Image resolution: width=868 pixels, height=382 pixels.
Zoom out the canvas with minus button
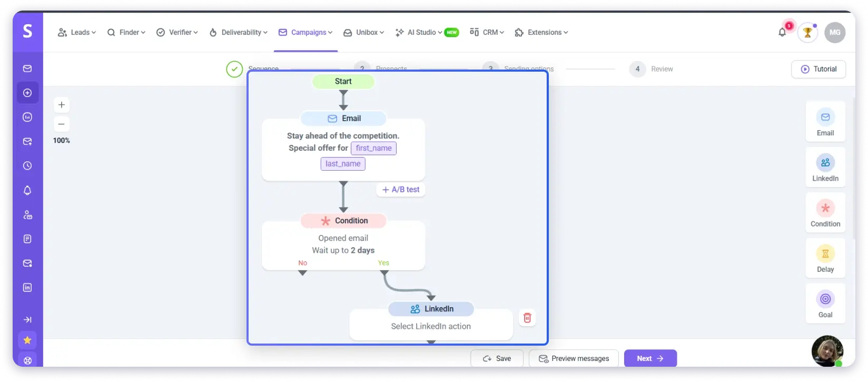pos(62,124)
